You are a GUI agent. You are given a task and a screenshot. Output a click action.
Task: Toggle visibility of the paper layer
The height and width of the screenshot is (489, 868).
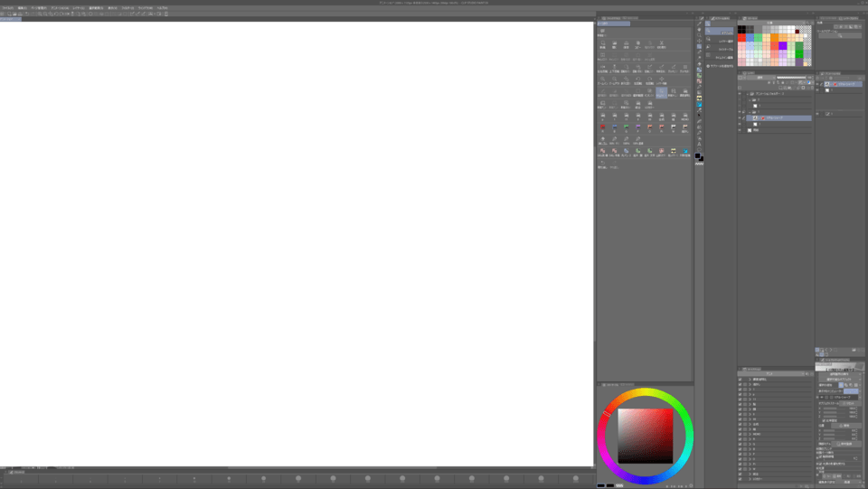pyautogui.click(x=740, y=130)
